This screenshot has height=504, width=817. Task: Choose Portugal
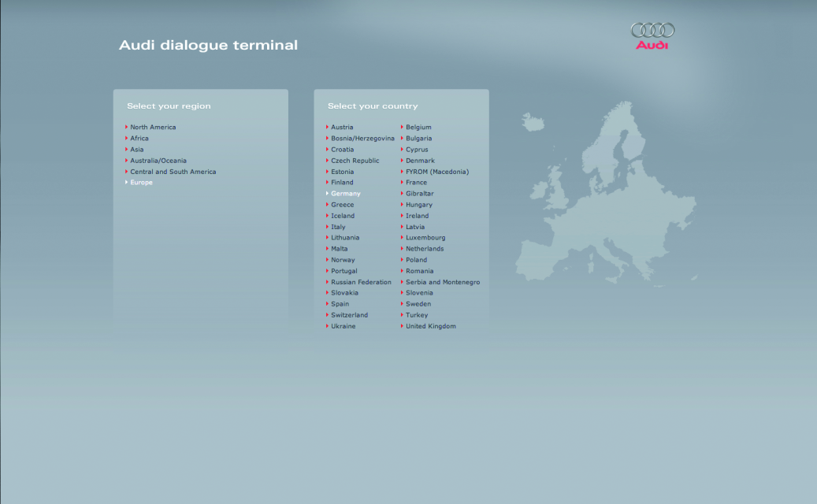point(344,271)
